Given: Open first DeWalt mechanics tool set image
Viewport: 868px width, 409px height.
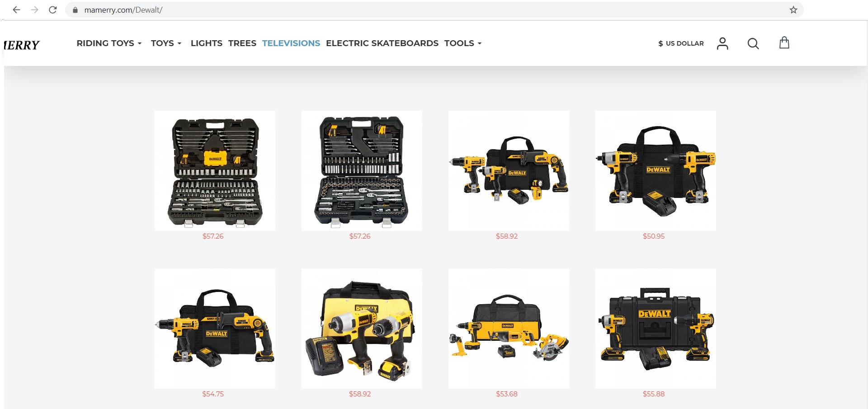Looking at the screenshot, I should pyautogui.click(x=215, y=171).
